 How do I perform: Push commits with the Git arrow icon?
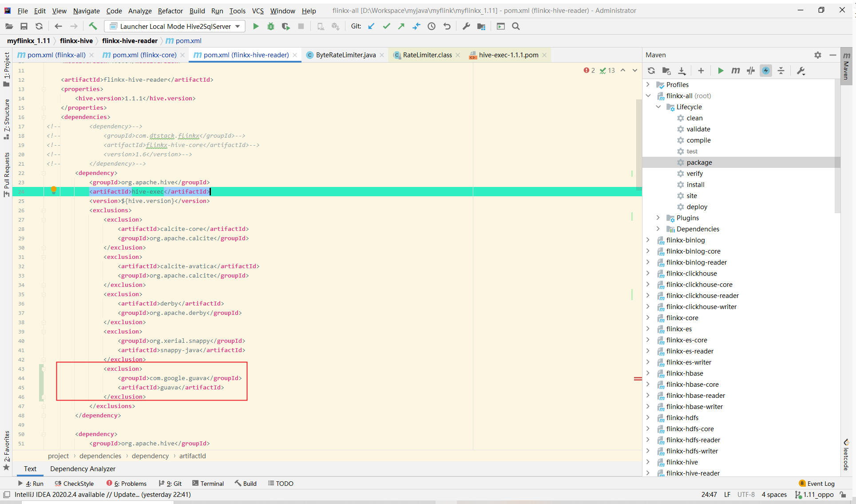click(401, 26)
